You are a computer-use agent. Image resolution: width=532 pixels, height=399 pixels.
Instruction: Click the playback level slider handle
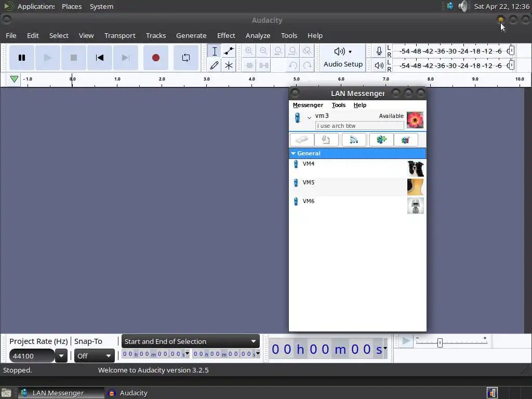point(512,65)
